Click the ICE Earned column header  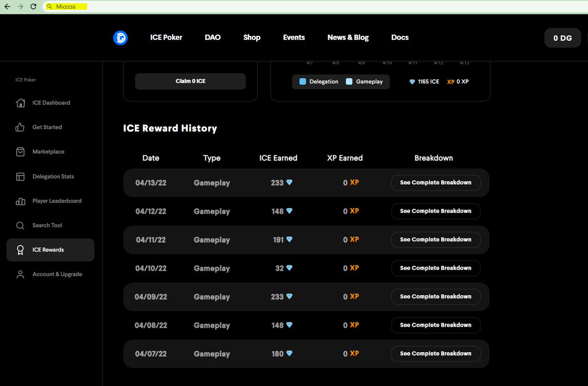(278, 158)
